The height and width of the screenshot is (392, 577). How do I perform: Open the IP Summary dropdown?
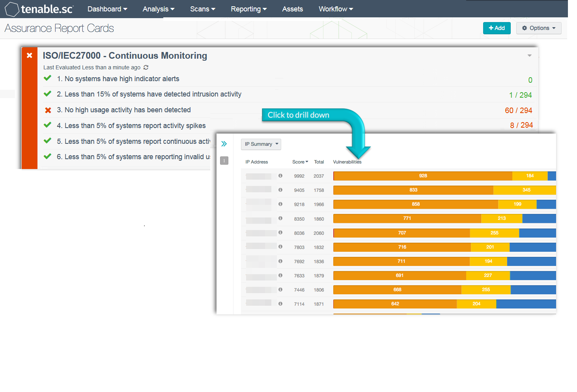261,144
